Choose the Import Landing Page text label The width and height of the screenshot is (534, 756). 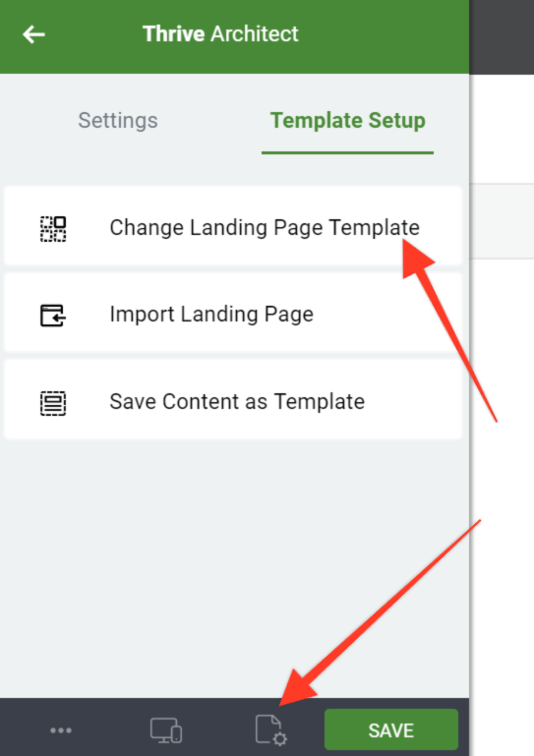tap(211, 315)
